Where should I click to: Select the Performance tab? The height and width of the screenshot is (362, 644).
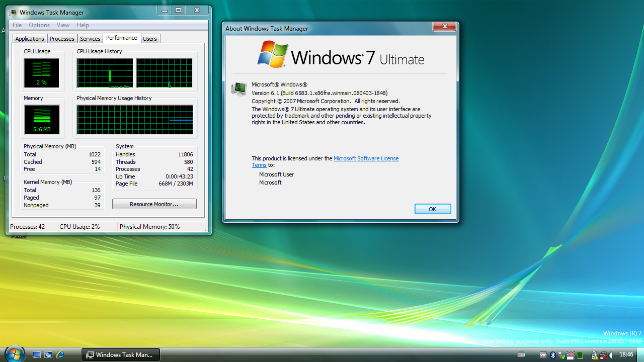pos(122,38)
